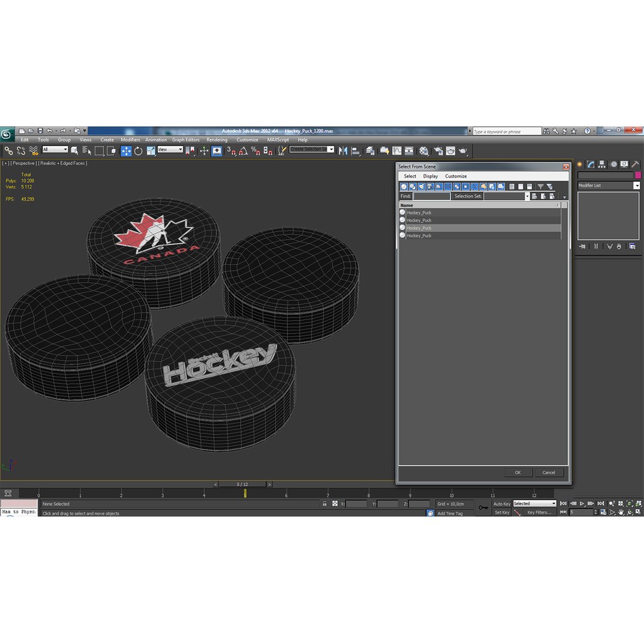The width and height of the screenshot is (644, 644).
Task: Expand the Select From Scene toolbar options arrow
Action: [564, 197]
